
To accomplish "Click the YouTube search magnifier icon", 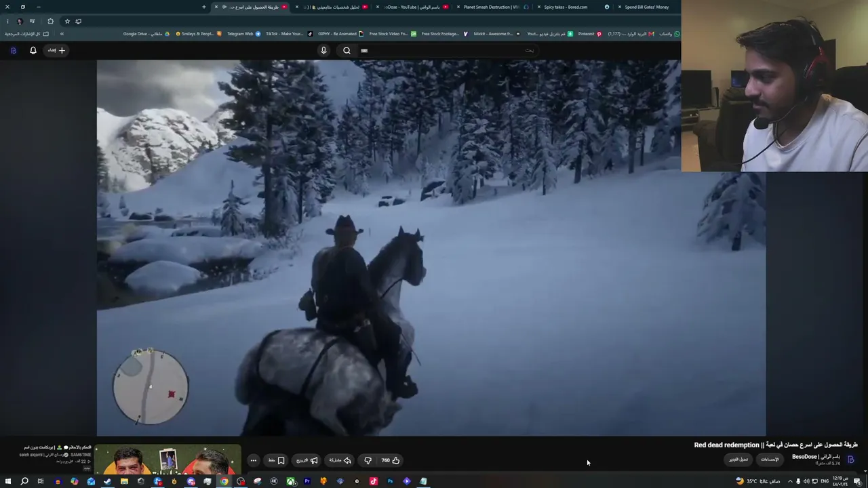I will click(347, 50).
